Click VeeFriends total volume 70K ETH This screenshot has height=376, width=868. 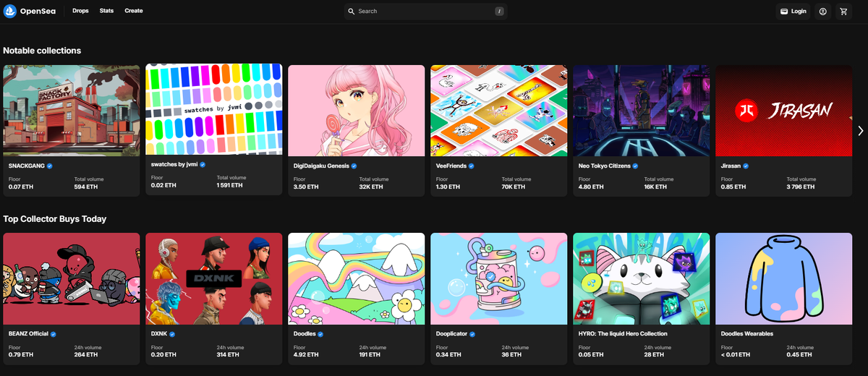514,187
